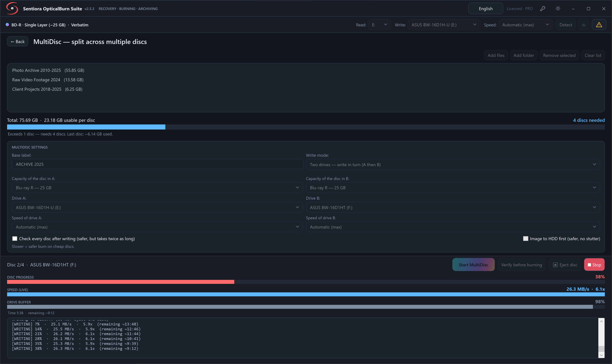This screenshot has width=612, height=364.
Task: Click Remove selected
Action: click(x=559, y=55)
